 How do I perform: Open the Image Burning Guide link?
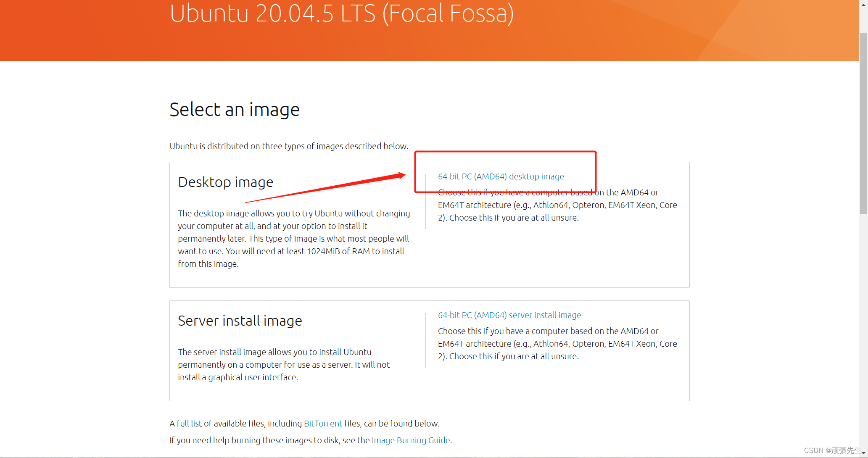pyautogui.click(x=411, y=440)
